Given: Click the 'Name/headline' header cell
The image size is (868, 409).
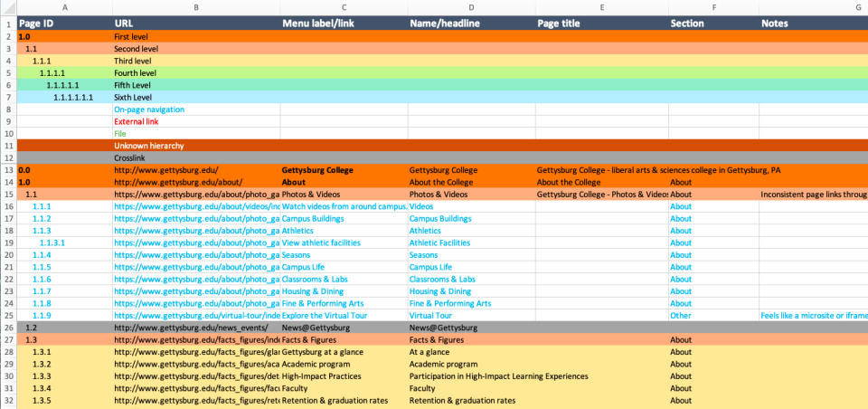Looking at the screenshot, I should point(472,24).
